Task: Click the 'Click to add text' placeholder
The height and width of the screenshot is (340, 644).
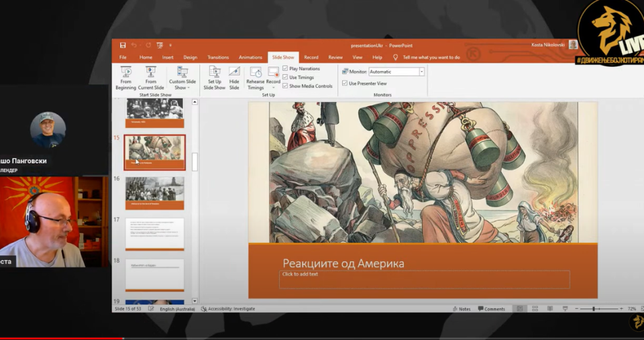Action: pos(424,279)
